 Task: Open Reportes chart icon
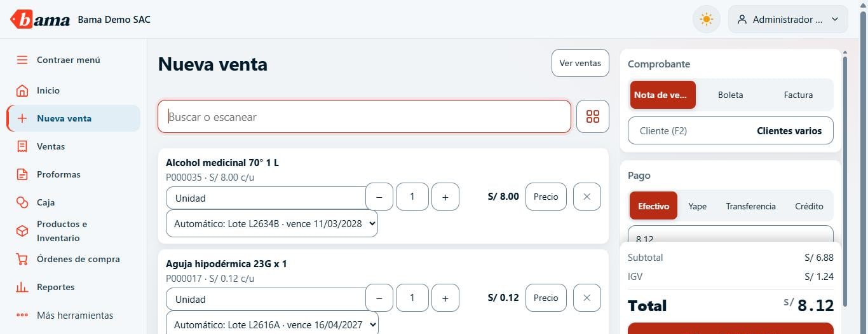pos(22,287)
